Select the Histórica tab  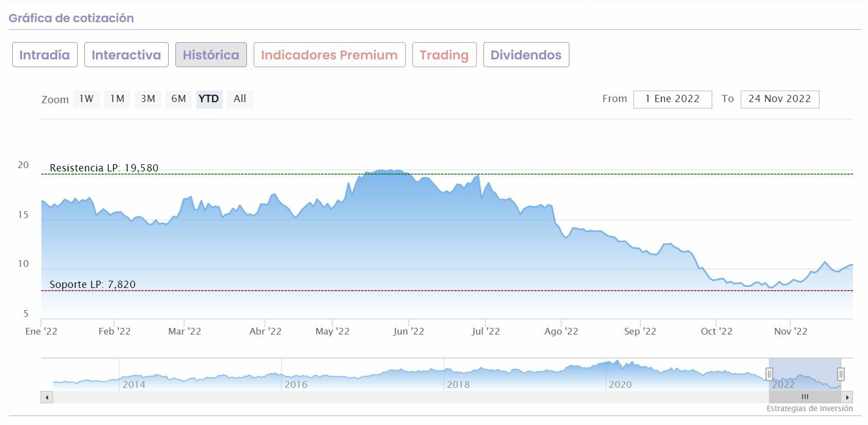211,55
